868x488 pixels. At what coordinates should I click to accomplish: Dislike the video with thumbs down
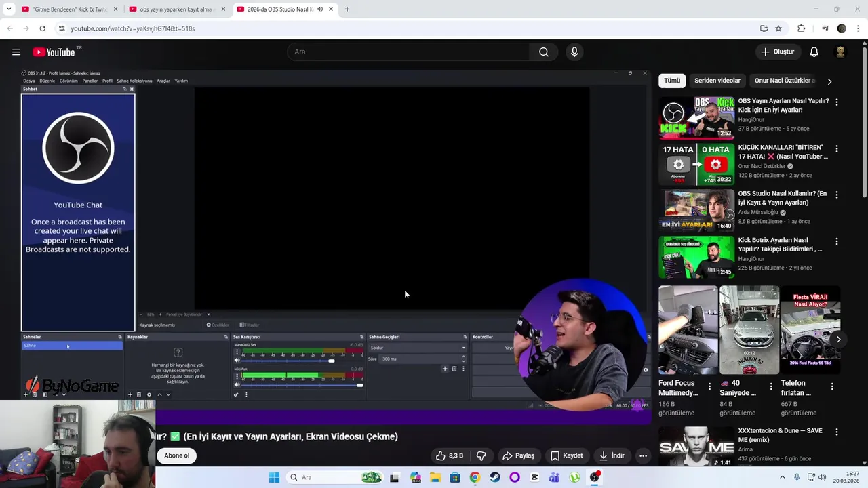pos(481,455)
